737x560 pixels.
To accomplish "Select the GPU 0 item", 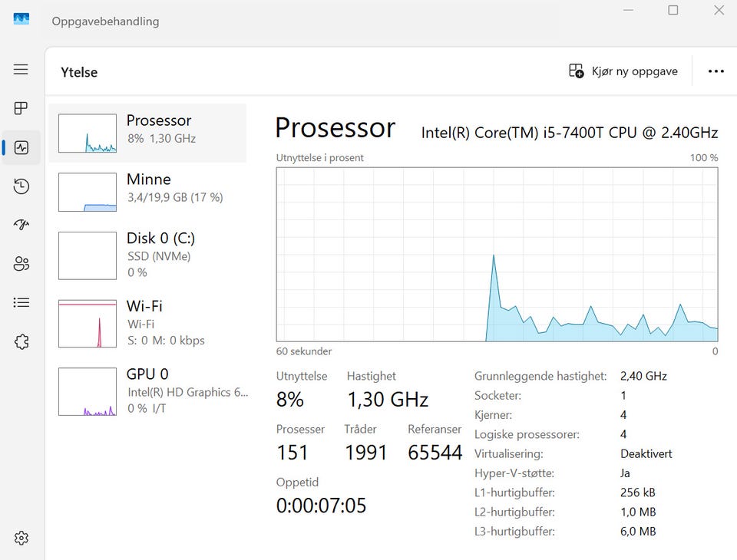I will 147,391.
